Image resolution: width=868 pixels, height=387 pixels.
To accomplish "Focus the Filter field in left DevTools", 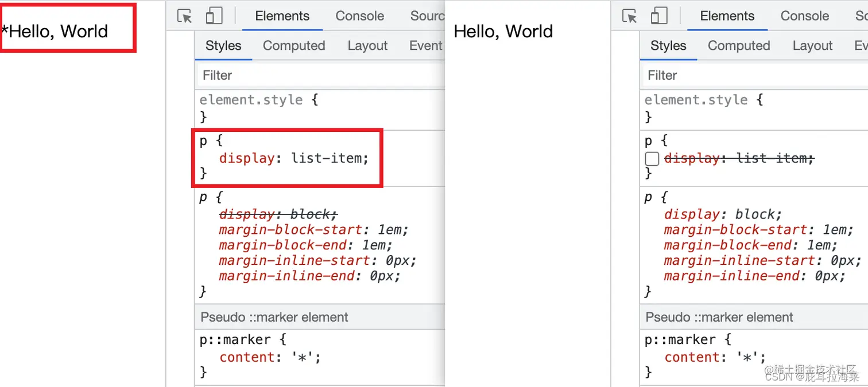I will 322,75.
